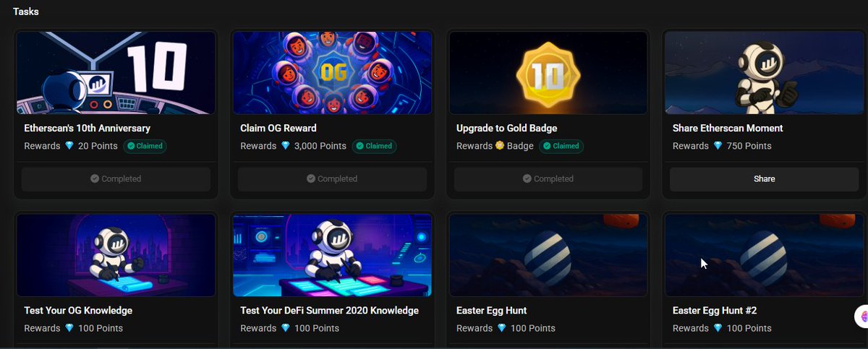Open the Easter Egg Hunt egg thumbnail
The width and height of the screenshot is (868, 349).
[548, 255]
